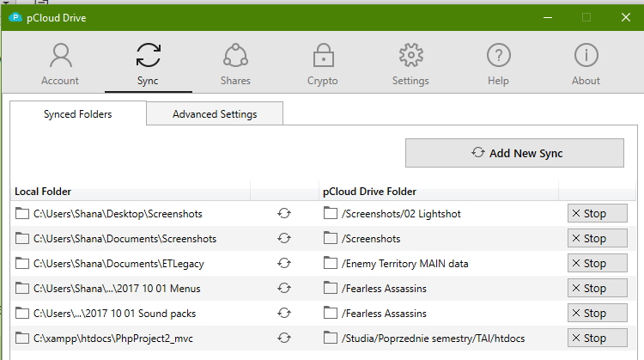Stop sync for PhpProject2_mvc folder

pos(597,338)
